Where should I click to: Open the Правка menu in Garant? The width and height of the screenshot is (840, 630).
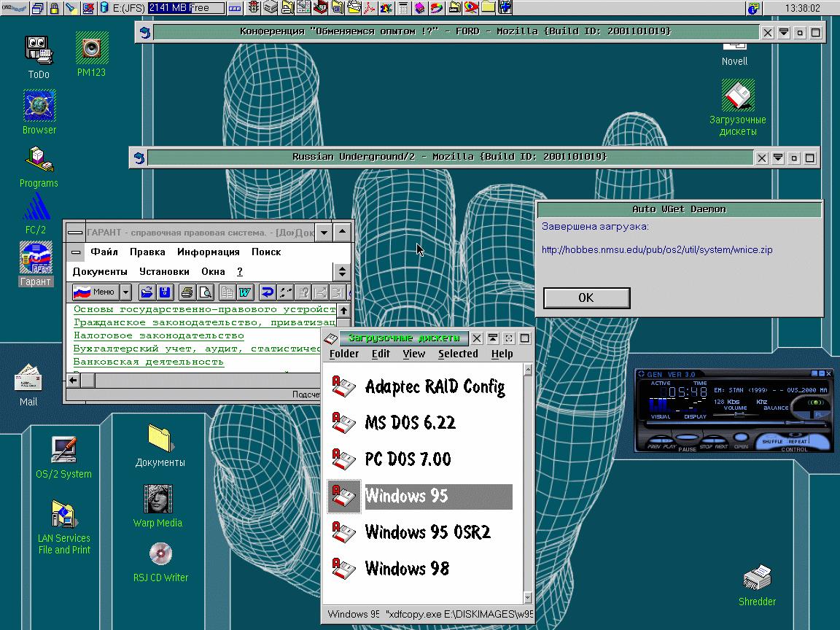point(147,252)
